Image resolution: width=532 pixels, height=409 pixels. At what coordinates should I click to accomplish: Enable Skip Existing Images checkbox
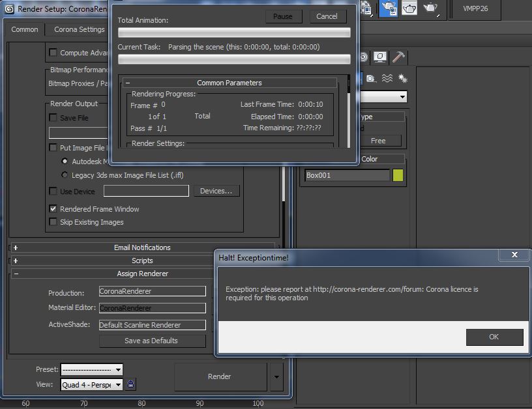[x=53, y=222]
